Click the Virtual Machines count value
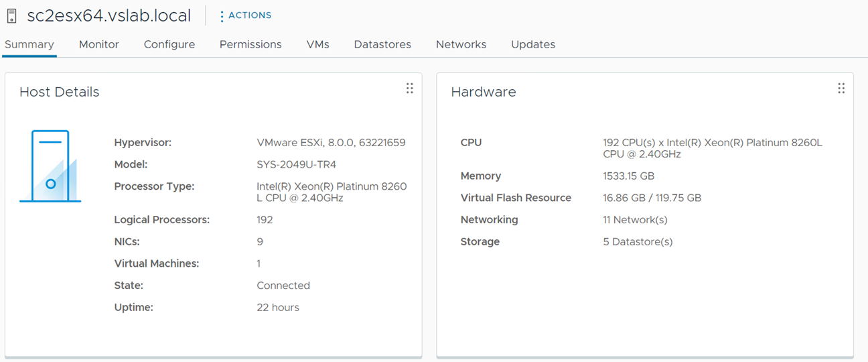Screen dimensions: 868x362 tap(259, 263)
